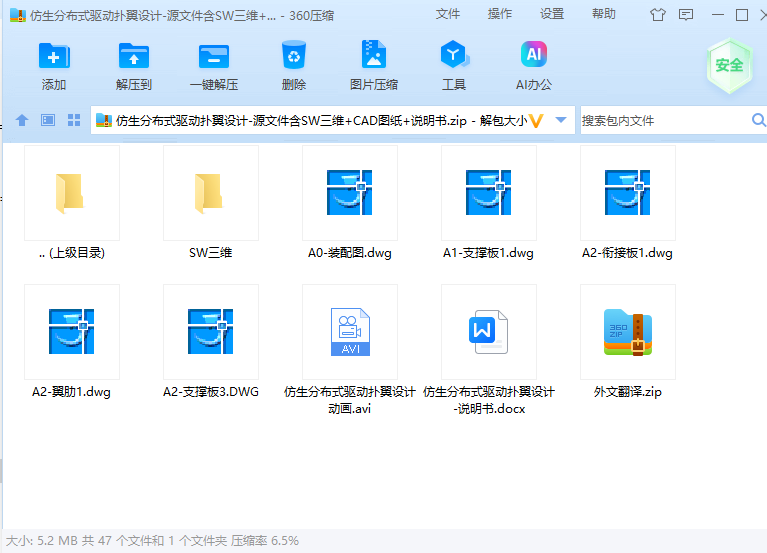Select the 说明书.docx document icon
The image size is (767, 553).
[x=489, y=332]
